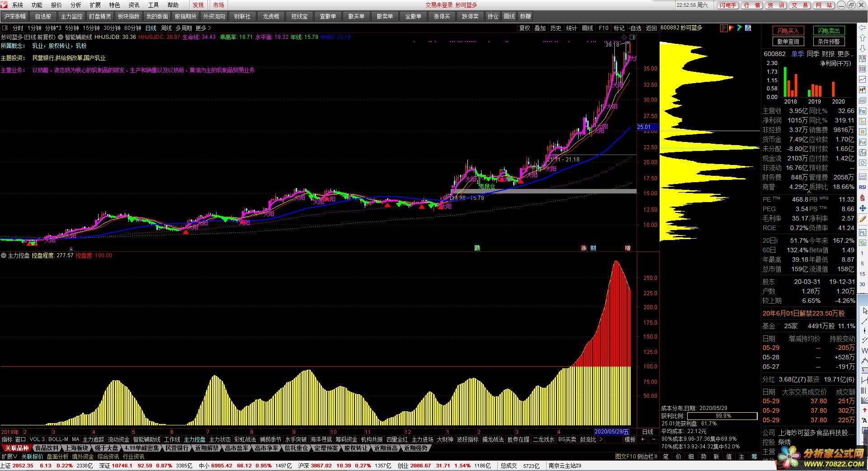Click the 25.01 price label on the axis
Screen dimensions: 868x471
[x=647, y=127]
